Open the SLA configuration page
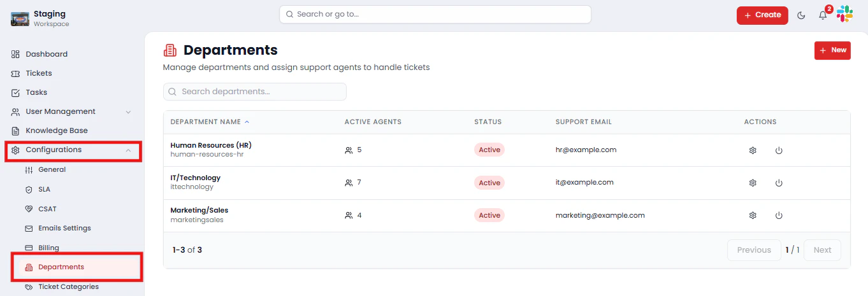The width and height of the screenshot is (868, 296). (44, 189)
